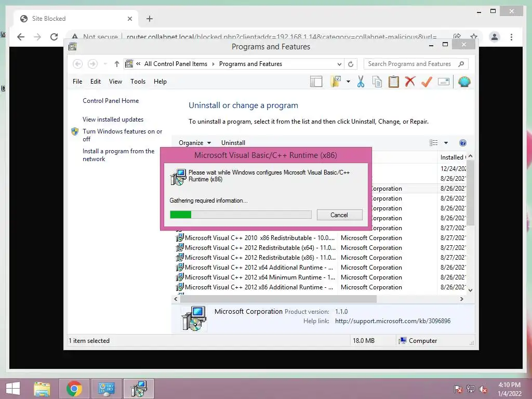Click horizontal scrollbar right arrow

[x=461, y=299]
